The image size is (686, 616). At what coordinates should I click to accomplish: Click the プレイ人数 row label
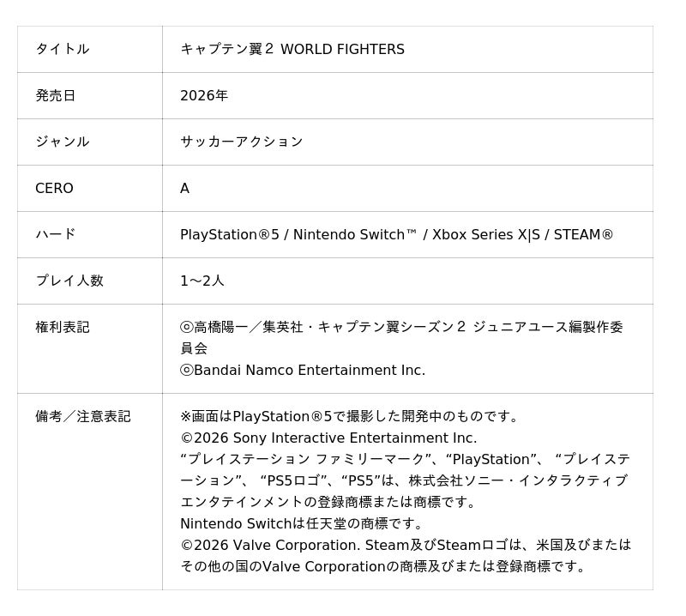click(69, 281)
